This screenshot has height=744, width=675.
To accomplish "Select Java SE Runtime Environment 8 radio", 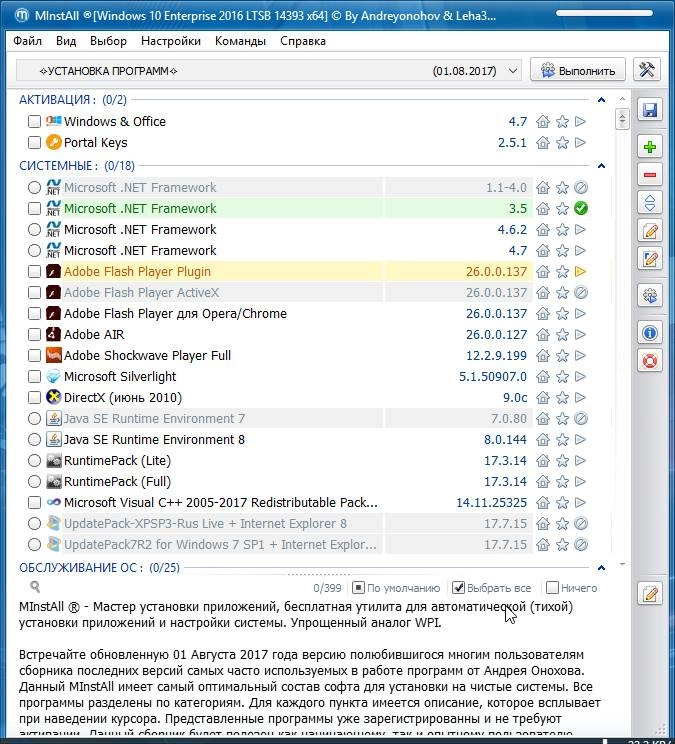I will click(x=34, y=440).
